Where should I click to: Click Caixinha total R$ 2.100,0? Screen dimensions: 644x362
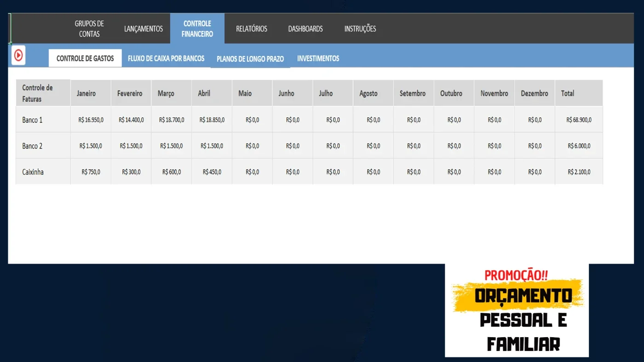click(x=579, y=172)
